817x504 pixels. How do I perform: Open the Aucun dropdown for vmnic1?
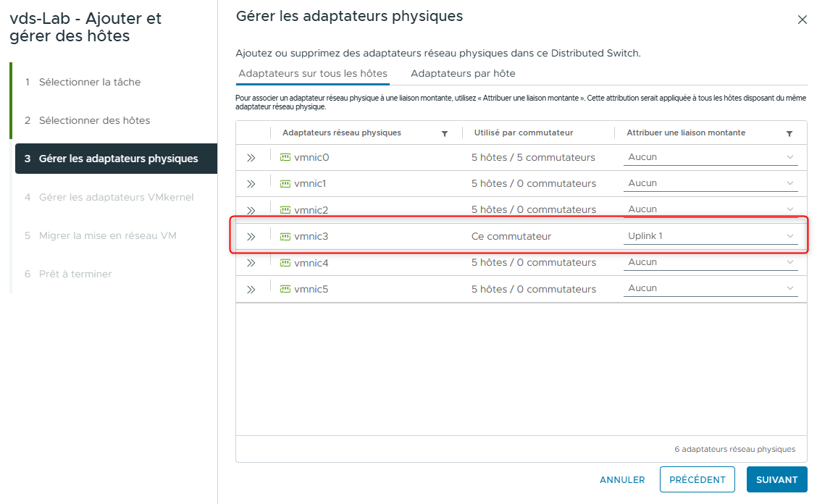pyautogui.click(x=710, y=182)
